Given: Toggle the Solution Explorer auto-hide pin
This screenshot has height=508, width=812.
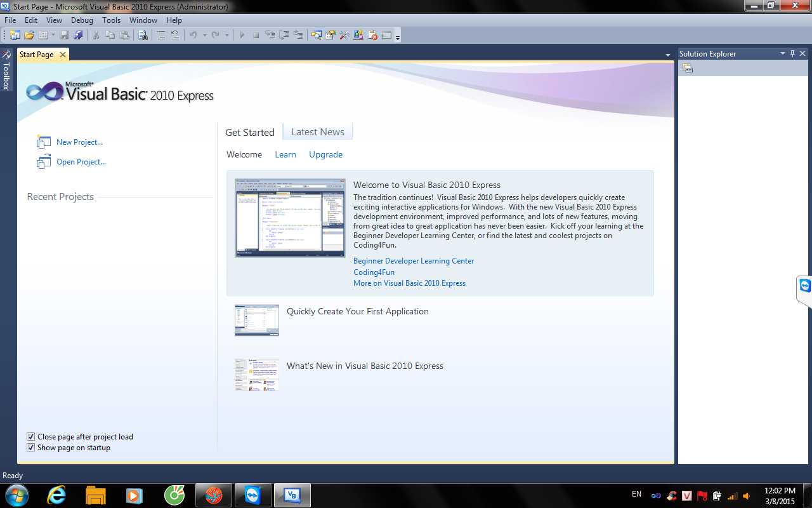Looking at the screenshot, I should (792, 53).
